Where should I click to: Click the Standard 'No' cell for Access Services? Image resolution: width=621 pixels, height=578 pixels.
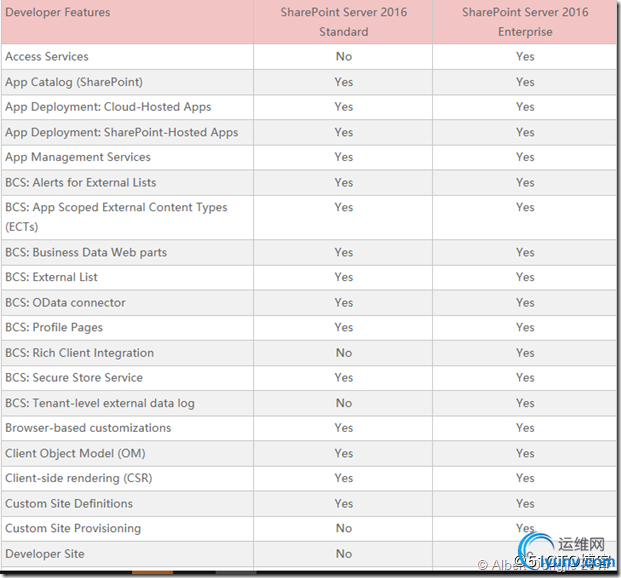343,57
